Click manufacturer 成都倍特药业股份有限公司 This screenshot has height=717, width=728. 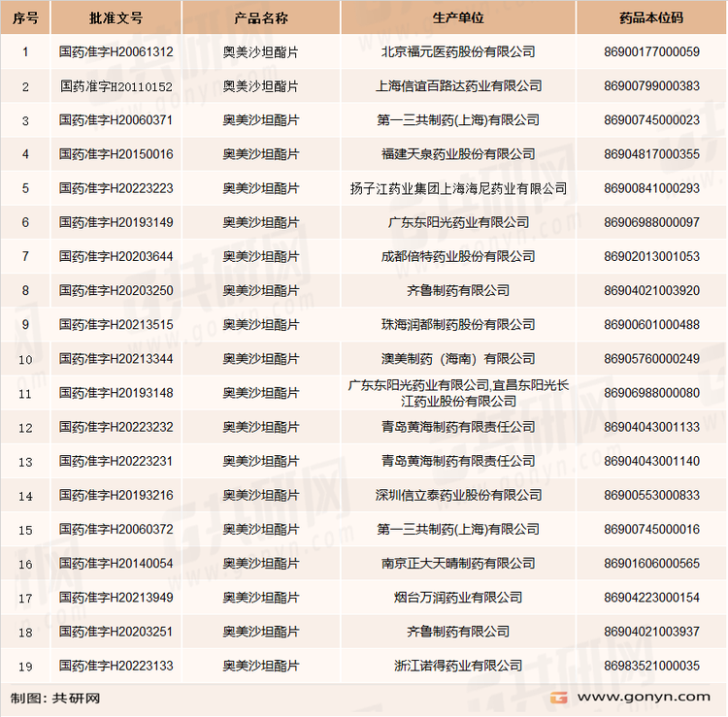[458, 257]
